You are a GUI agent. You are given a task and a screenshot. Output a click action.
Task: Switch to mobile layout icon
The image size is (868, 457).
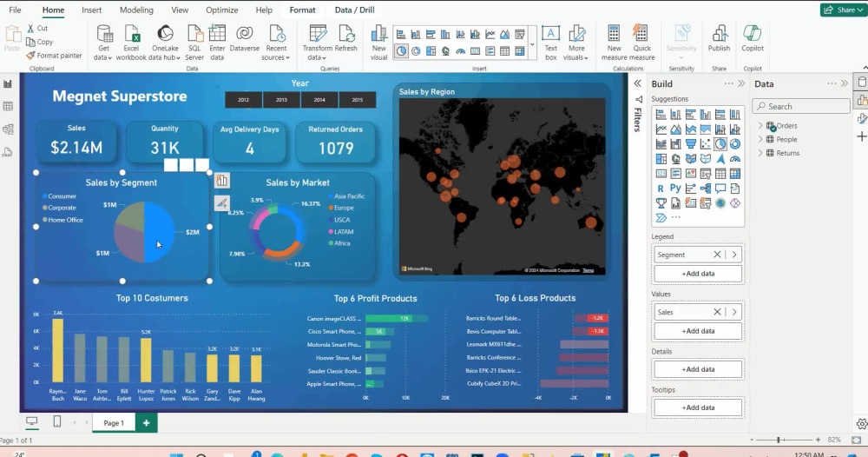pos(57,422)
